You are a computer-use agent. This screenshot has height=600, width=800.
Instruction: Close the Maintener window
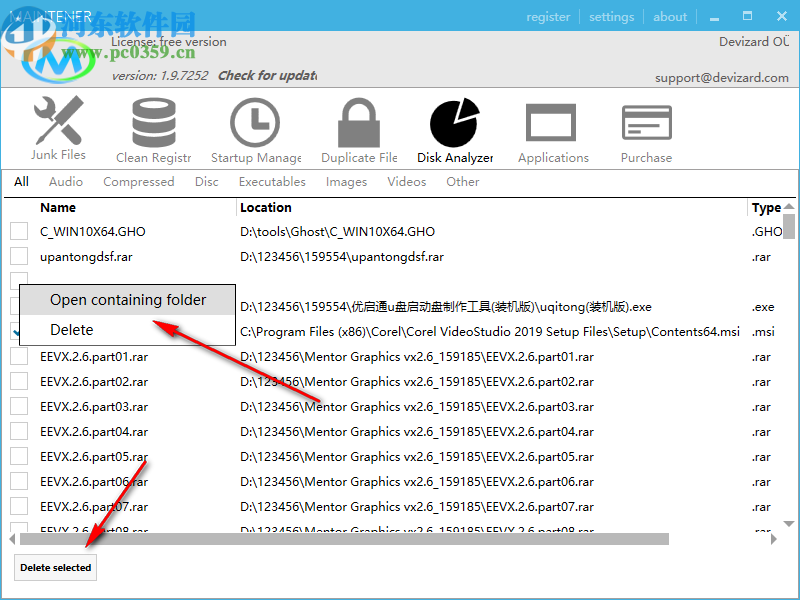[782, 16]
